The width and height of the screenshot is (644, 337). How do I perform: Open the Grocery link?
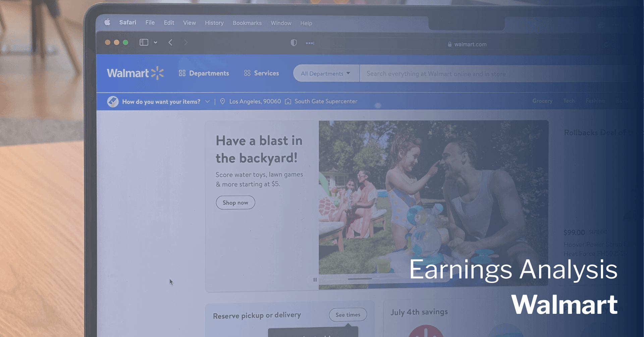coord(542,101)
